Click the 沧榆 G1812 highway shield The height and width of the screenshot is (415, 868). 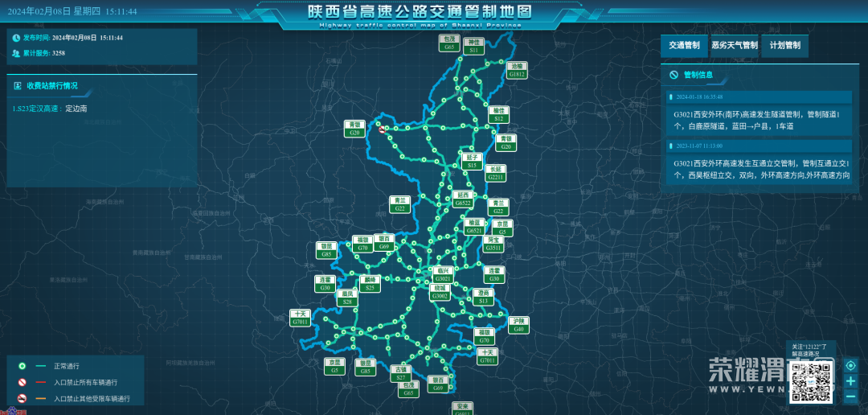tap(517, 69)
